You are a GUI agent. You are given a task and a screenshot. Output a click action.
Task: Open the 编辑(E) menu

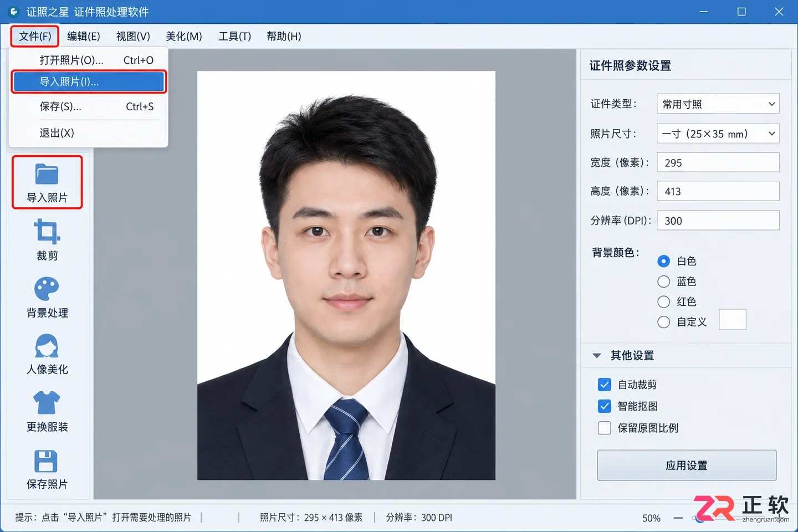tap(84, 37)
